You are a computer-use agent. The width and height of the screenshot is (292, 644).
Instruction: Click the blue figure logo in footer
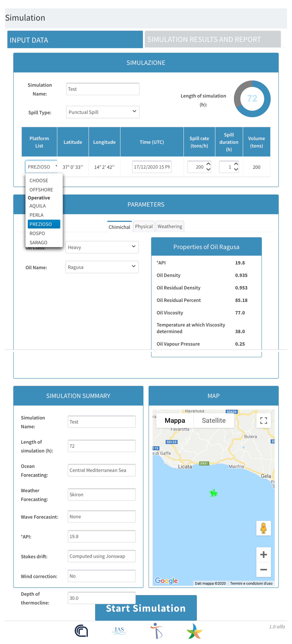[157, 631]
